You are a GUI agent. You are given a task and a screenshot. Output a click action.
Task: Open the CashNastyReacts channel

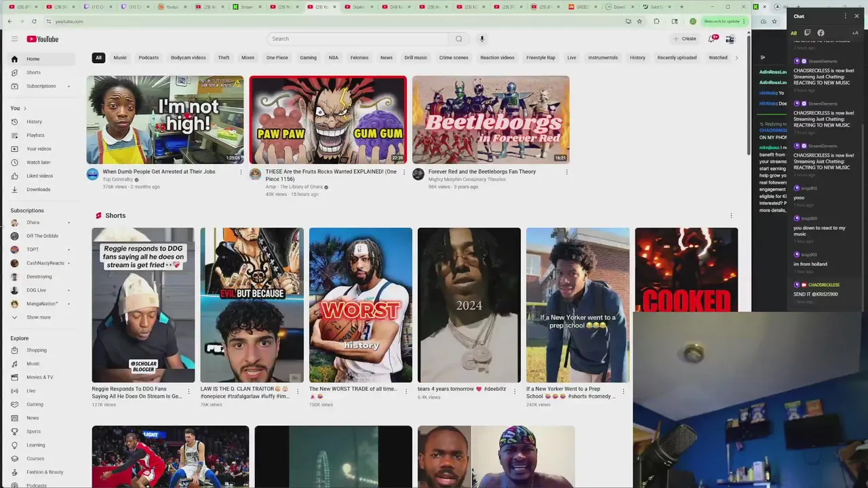41,263
